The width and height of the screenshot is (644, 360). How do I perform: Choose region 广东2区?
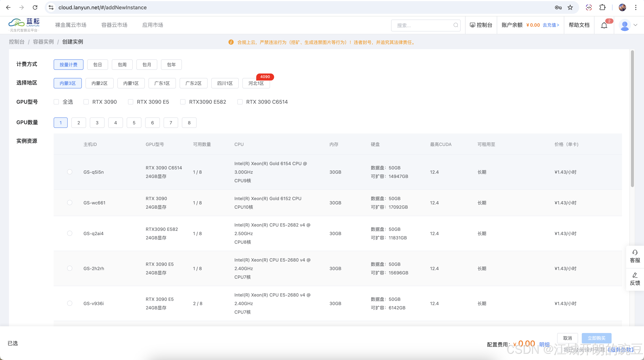click(x=193, y=83)
